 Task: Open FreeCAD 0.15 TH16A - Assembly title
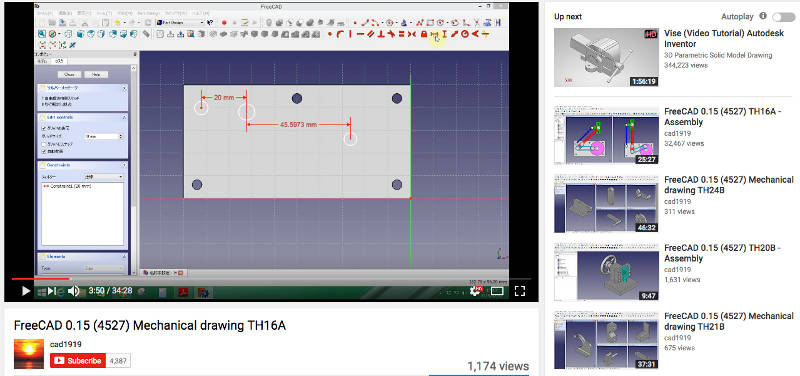[723, 117]
